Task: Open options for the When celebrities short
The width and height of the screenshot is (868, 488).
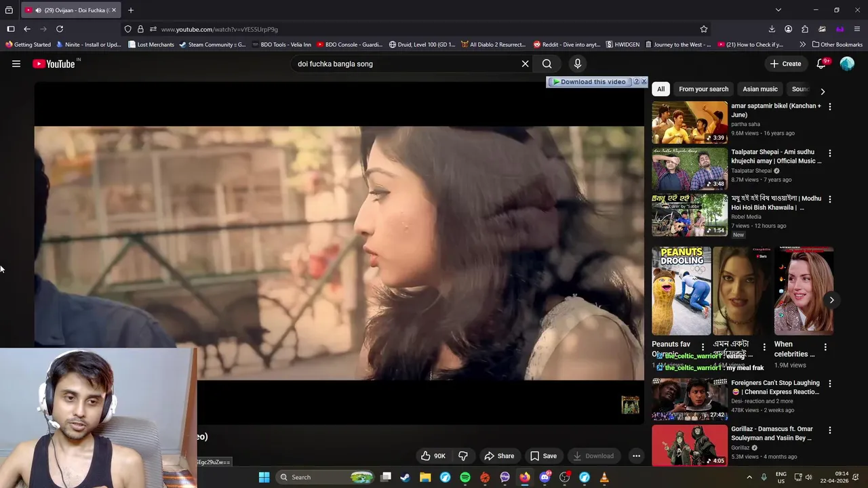Action: [825, 347]
